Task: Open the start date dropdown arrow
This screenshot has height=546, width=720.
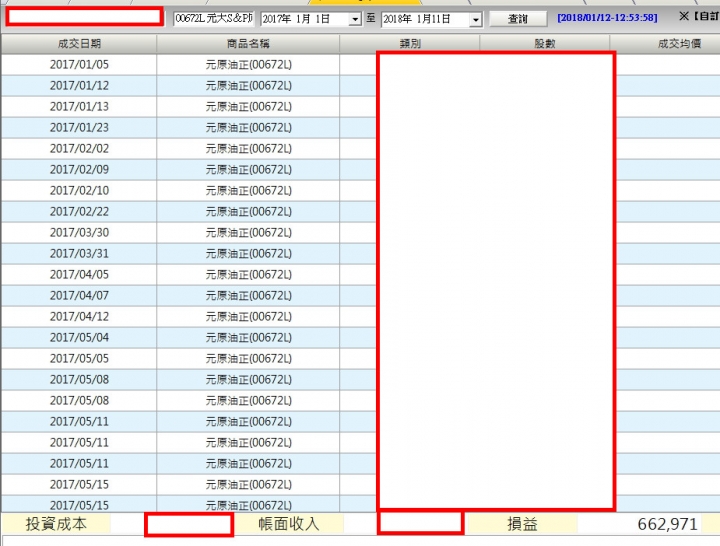Action: [x=354, y=19]
